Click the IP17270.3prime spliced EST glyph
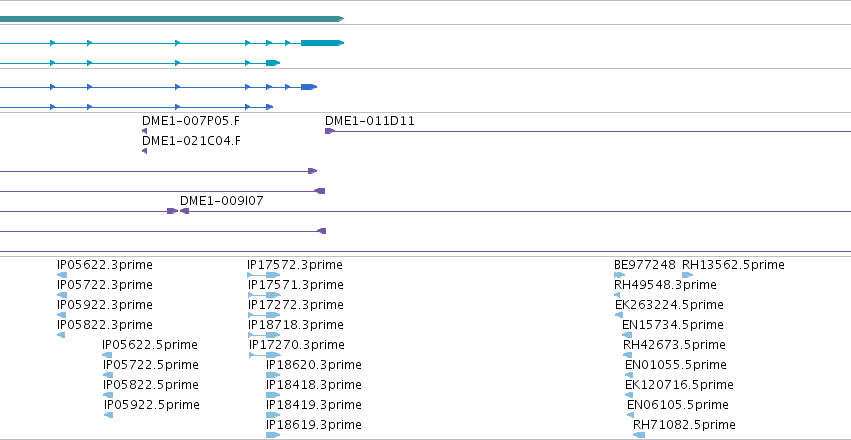Viewport: 851px width, 440px height. click(265, 355)
